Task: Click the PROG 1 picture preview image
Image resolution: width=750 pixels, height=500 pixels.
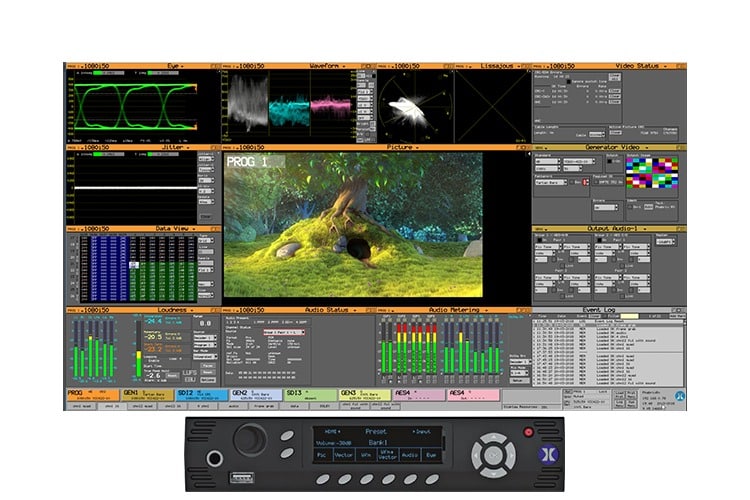Action: tap(353, 225)
